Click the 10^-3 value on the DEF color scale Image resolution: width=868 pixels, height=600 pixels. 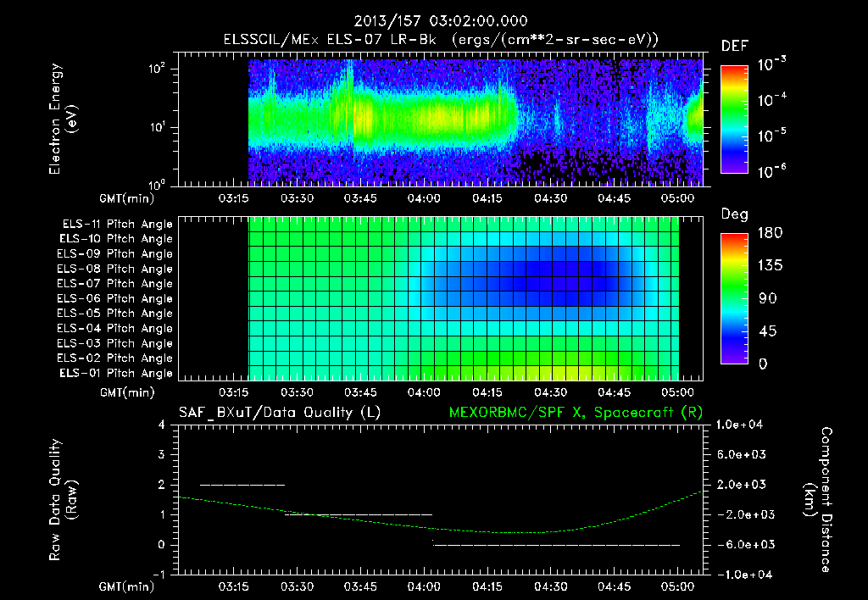[771, 64]
